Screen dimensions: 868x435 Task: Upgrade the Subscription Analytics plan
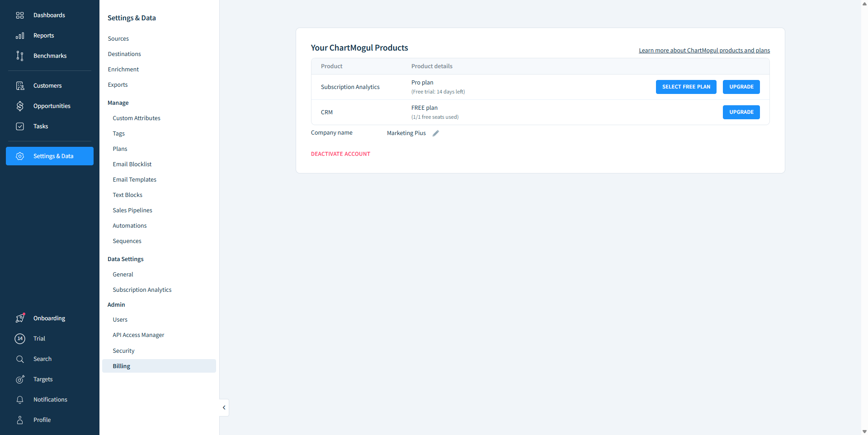741,87
